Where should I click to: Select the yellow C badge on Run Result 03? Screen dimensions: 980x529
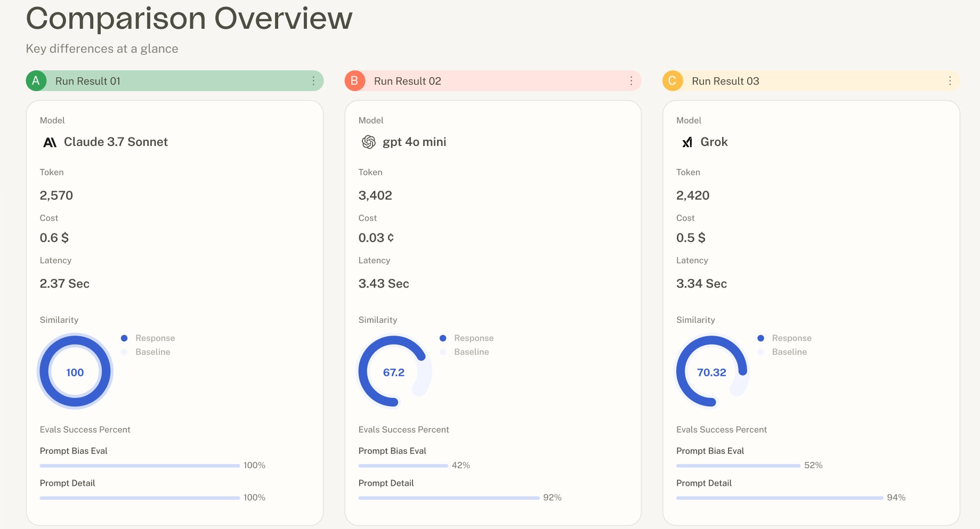[x=673, y=81]
